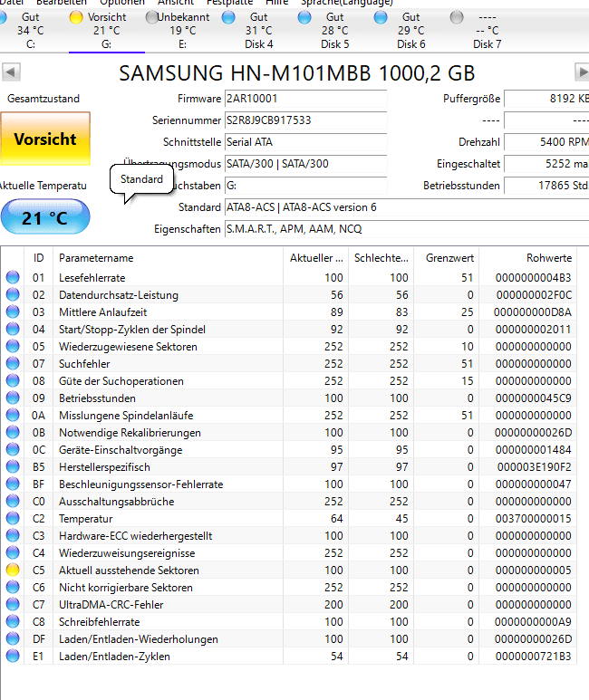Click status icon for Datendurchsatz-Leistung row

point(13,294)
